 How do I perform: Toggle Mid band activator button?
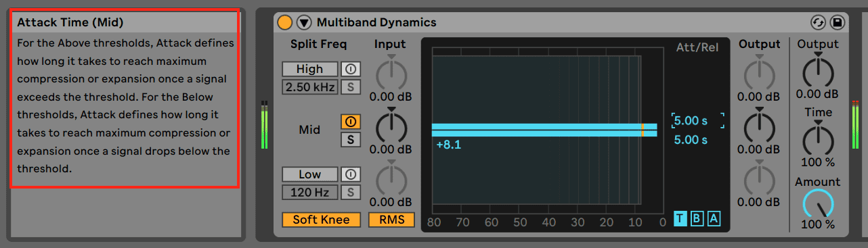pyautogui.click(x=350, y=122)
